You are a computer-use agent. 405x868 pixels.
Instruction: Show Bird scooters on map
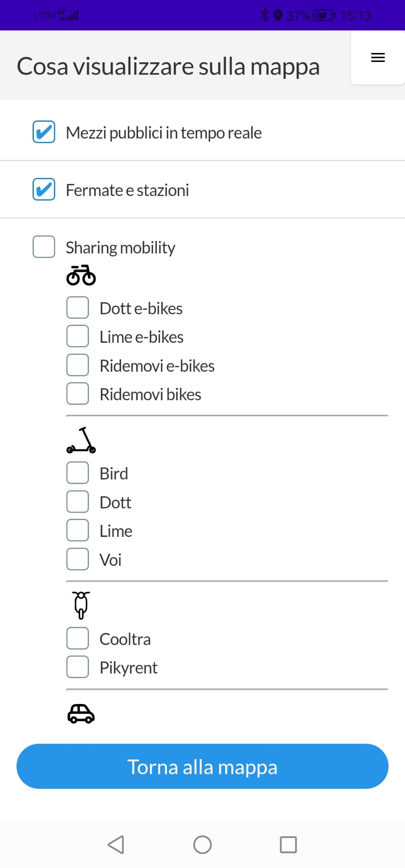(x=78, y=473)
